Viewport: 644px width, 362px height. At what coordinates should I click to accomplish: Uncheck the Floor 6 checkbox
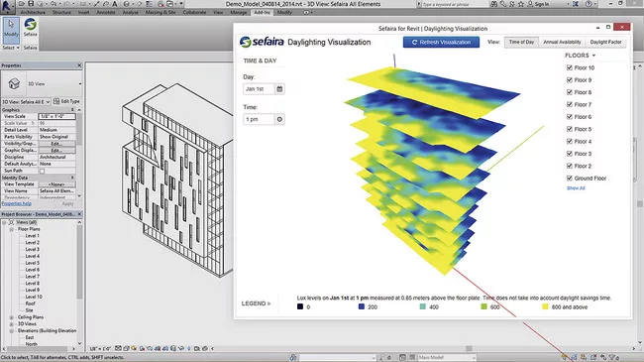[x=570, y=117]
